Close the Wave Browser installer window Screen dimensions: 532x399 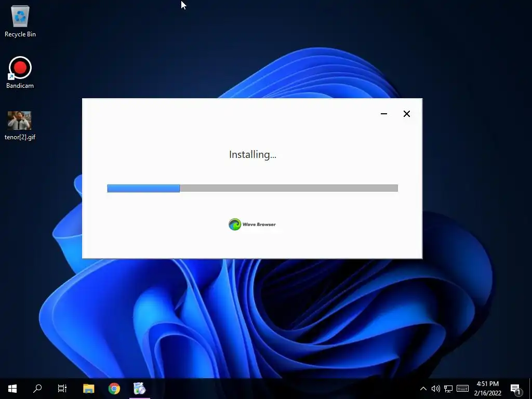click(406, 114)
